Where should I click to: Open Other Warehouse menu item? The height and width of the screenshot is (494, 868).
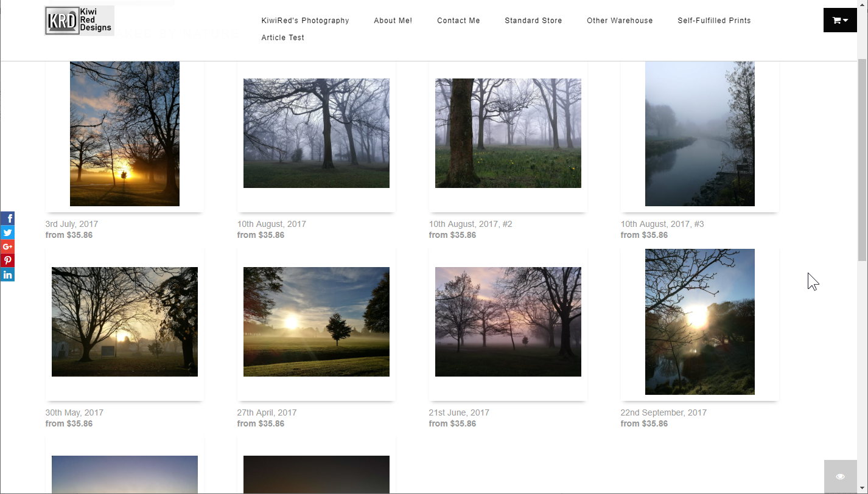[620, 21]
